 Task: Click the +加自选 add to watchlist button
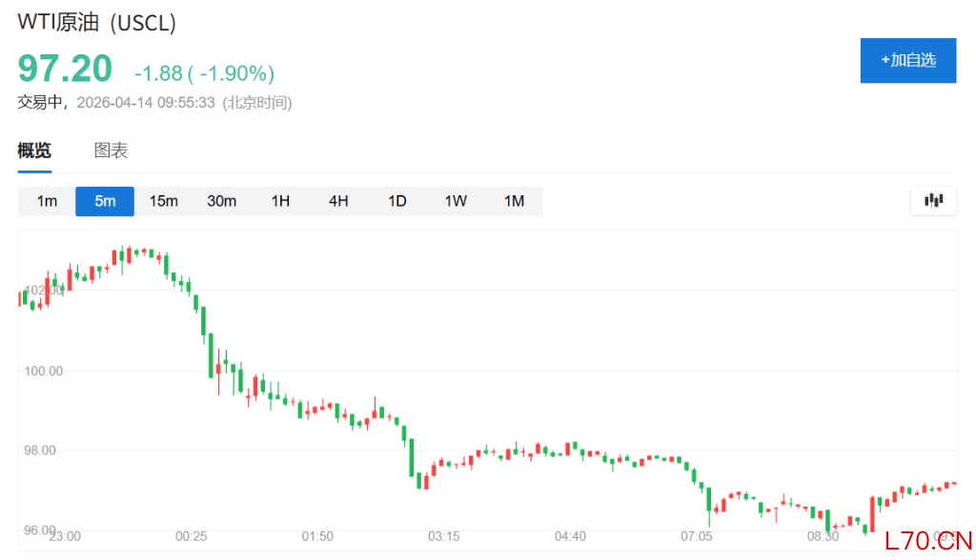[907, 60]
